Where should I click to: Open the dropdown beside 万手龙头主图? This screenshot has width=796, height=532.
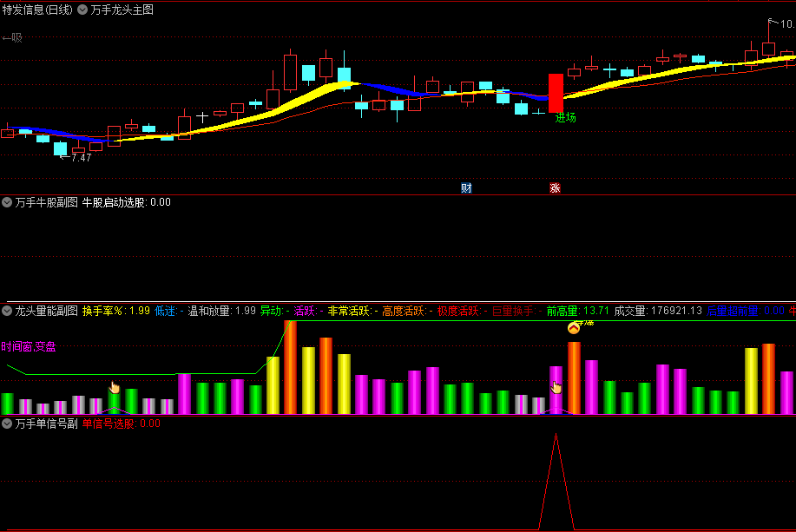82,10
